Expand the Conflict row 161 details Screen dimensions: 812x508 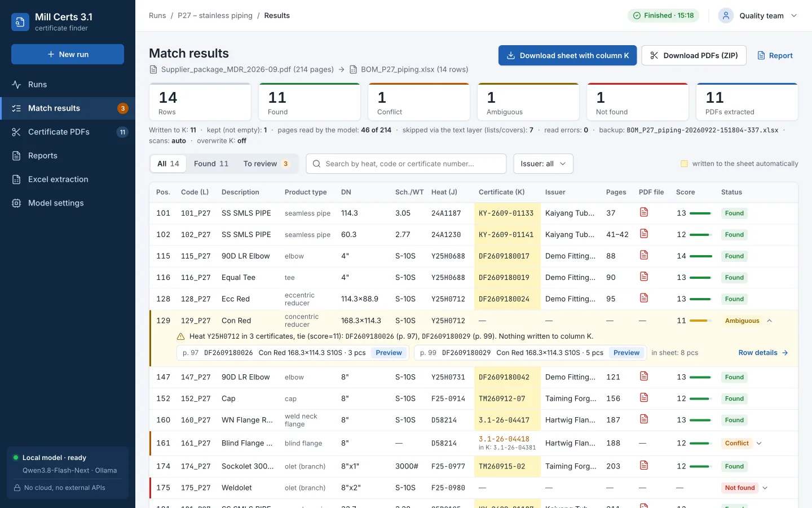(x=759, y=444)
